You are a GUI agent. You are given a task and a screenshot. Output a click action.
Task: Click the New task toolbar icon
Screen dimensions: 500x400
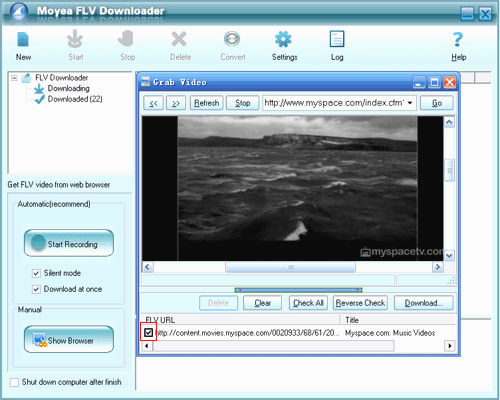click(23, 40)
